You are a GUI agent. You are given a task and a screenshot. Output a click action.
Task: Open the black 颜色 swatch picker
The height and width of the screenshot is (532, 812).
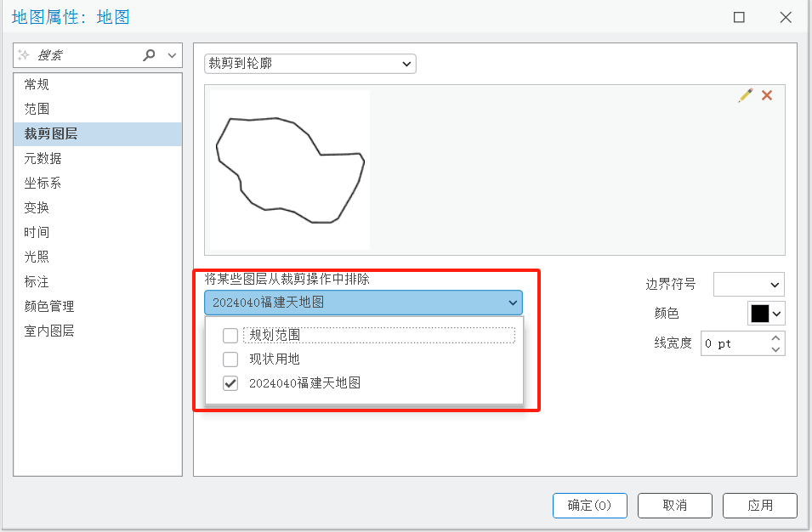tap(766, 314)
